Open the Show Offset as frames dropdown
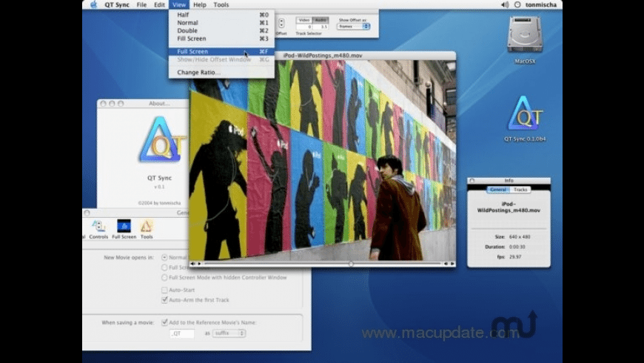This screenshot has height=363, width=644. (353, 27)
